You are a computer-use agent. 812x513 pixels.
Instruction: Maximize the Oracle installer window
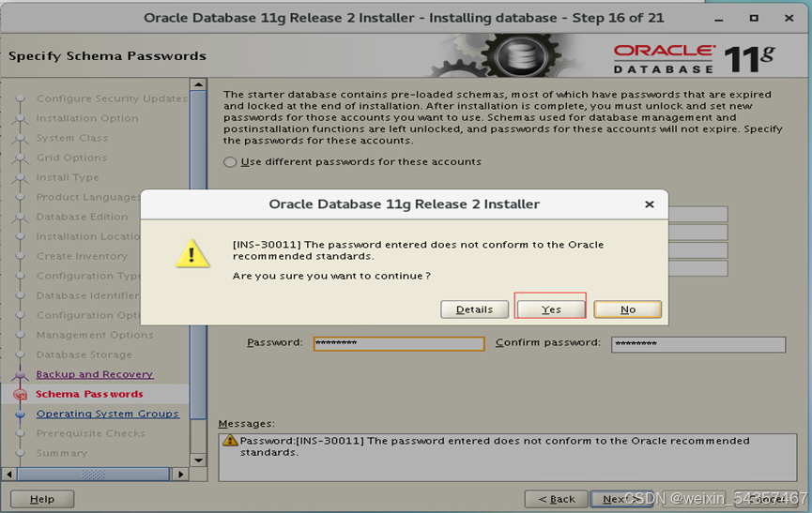coord(755,18)
